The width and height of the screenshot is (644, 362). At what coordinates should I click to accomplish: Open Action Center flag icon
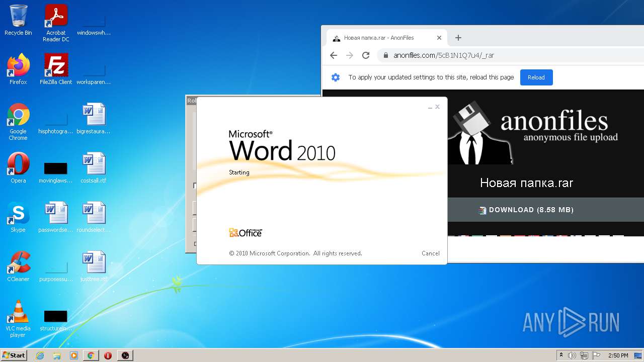(596, 355)
